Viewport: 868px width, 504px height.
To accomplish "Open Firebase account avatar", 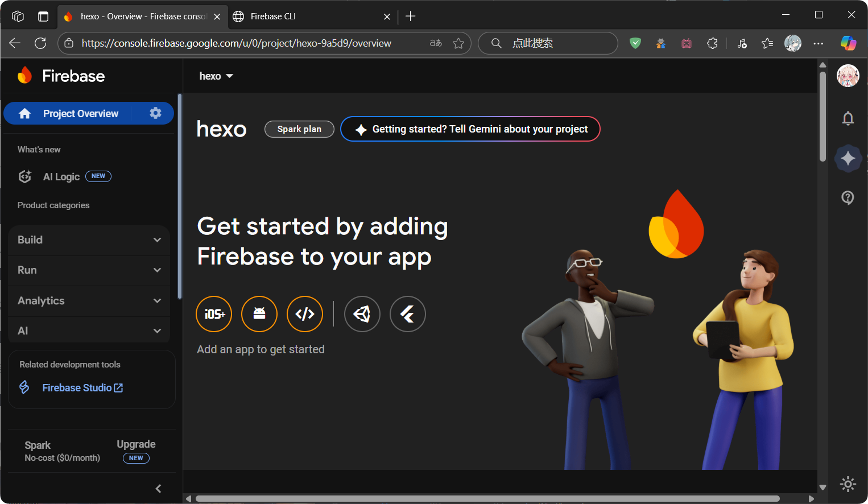I will click(848, 76).
